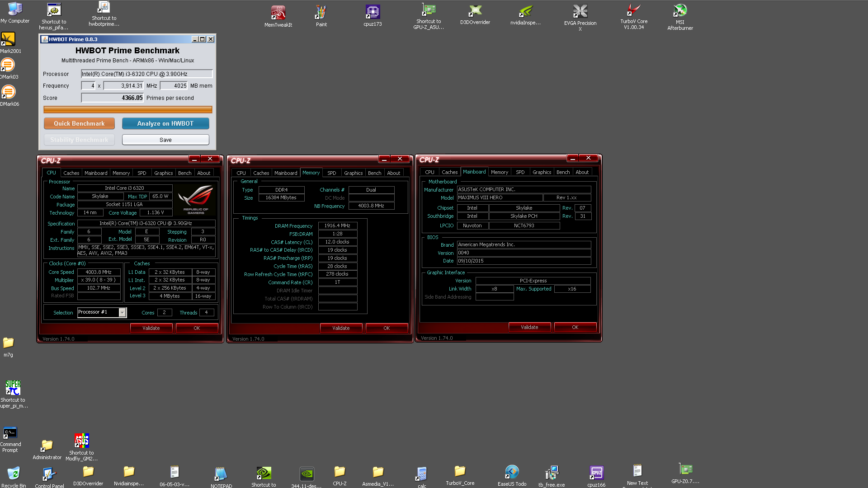Screen dimensions: 868x488
Task: Open the Administrator folder icon
Action: coord(47,449)
